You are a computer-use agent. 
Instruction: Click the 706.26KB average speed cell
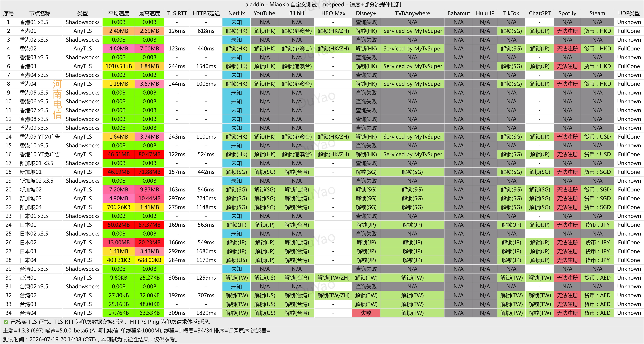coord(119,207)
